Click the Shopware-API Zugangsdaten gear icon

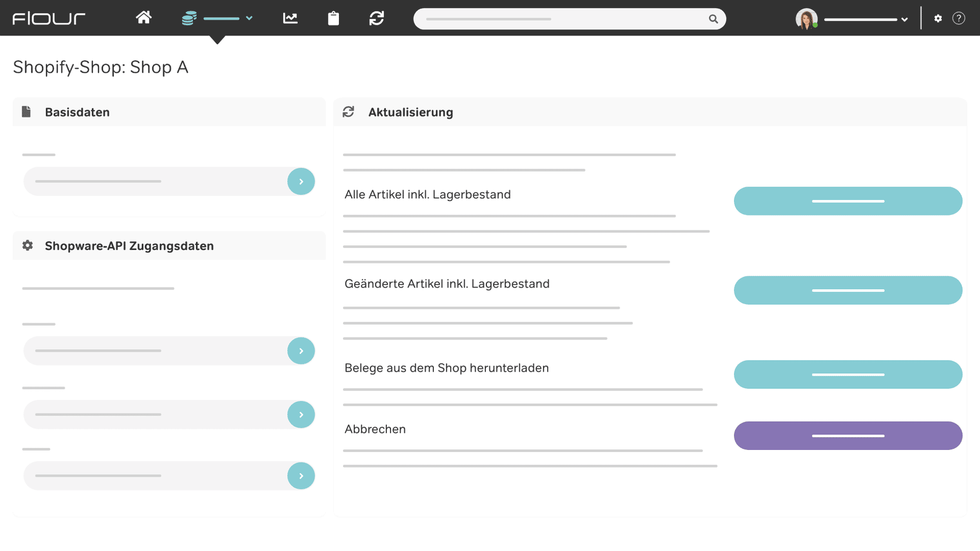[x=27, y=245]
